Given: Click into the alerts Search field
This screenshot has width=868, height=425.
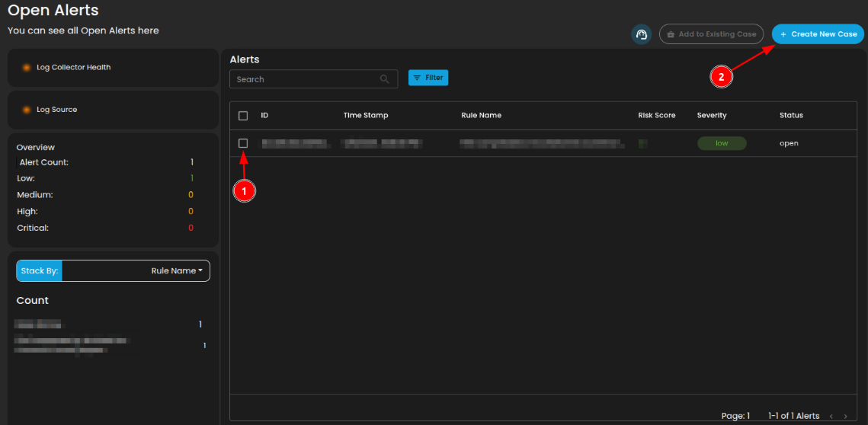Looking at the screenshot, I should (305, 79).
